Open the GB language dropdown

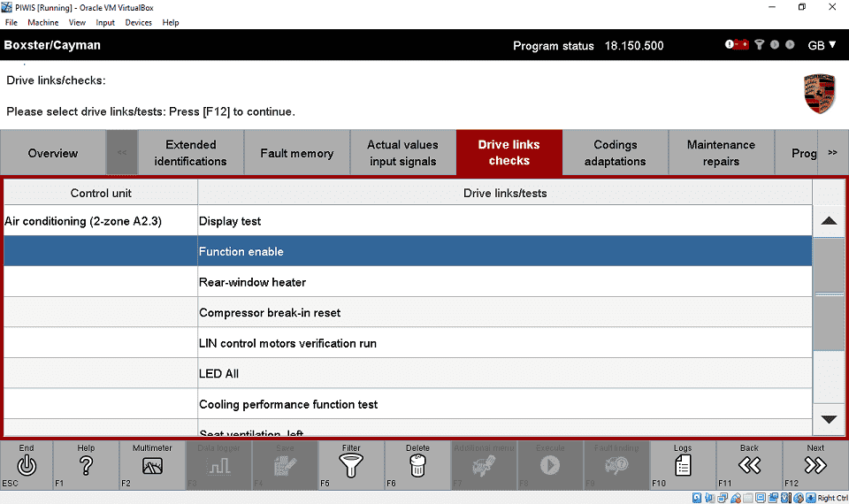coord(822,45)
